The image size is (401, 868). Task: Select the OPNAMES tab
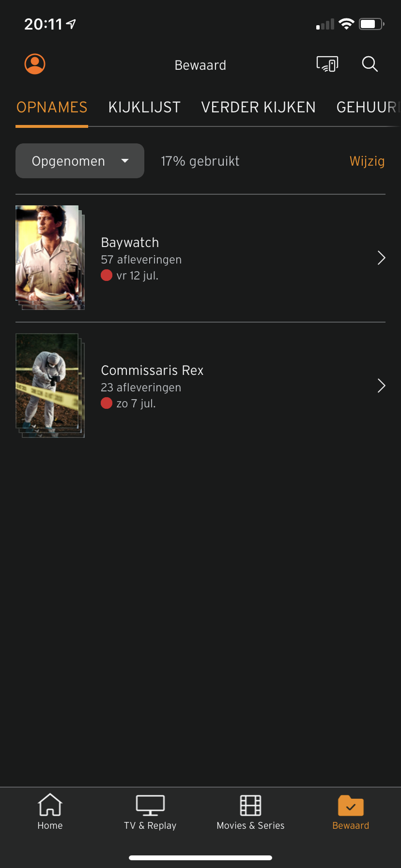pos(52,107)
